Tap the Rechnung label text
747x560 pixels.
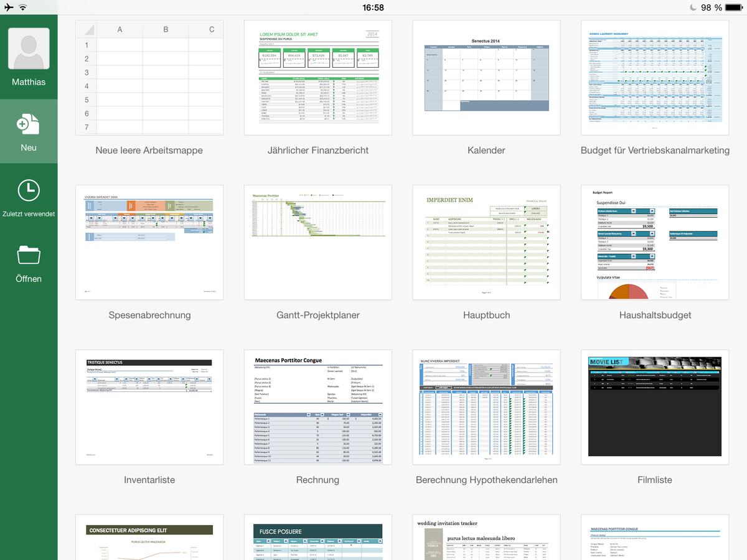click(x=318, y=480)
